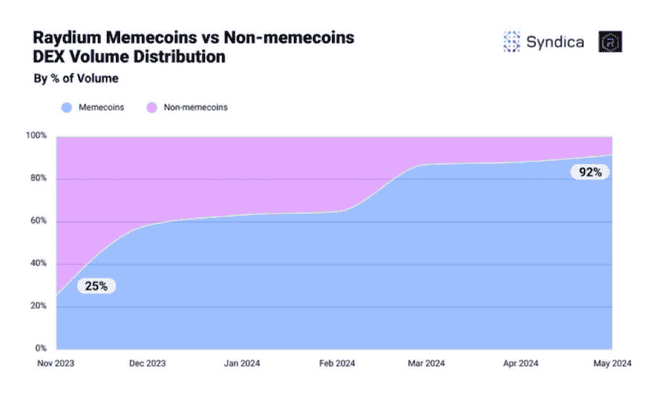
Task: Click the 60% y-axis label
Action: point(38,221)
